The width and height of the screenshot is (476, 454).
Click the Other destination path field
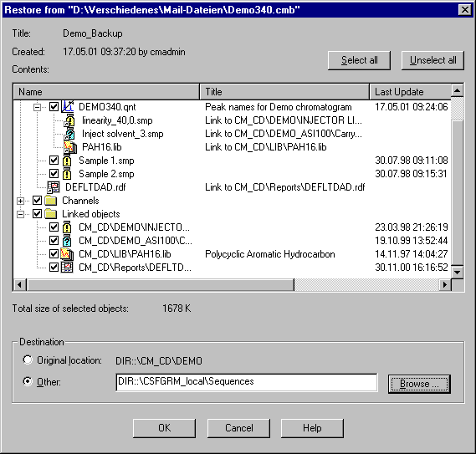[x=247, y=382]
